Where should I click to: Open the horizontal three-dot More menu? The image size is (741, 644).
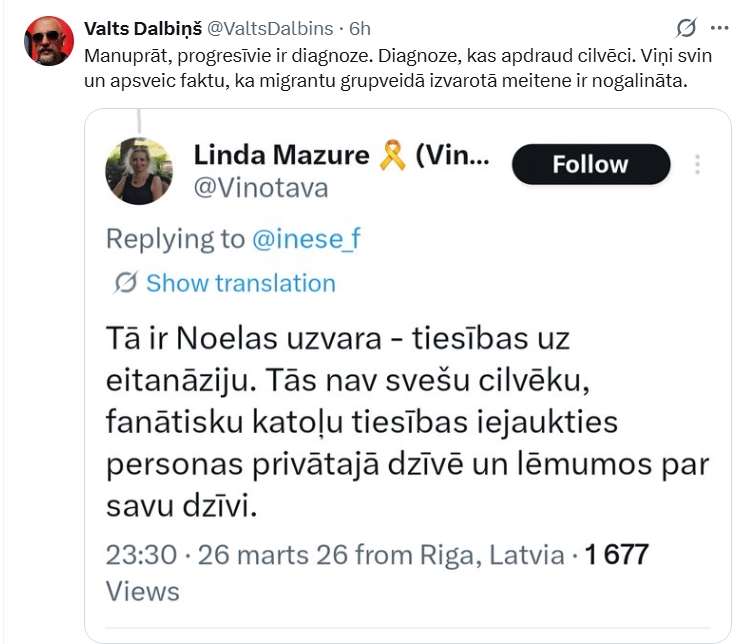click(x=716, y=27)
